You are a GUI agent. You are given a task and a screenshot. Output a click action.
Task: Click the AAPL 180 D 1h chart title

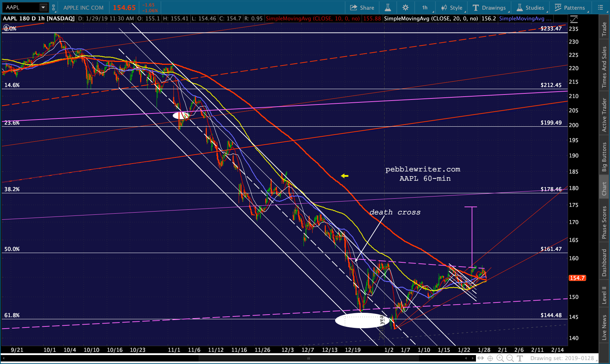pos(39,19)
